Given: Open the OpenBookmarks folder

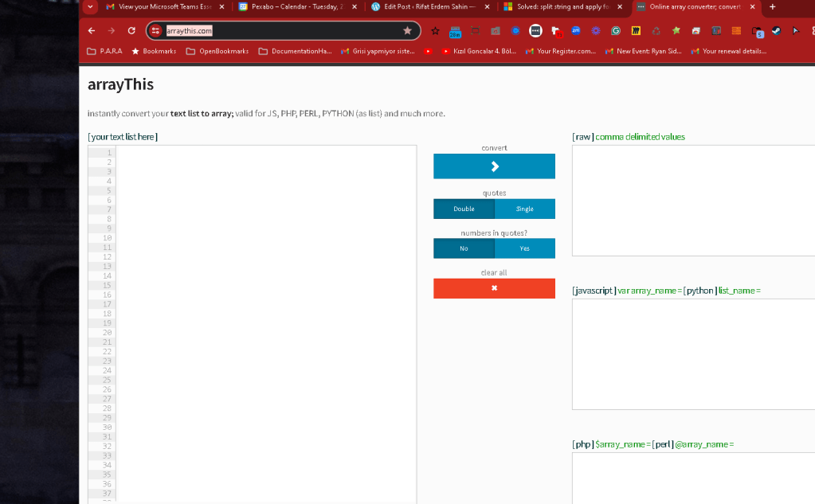Looking at the screenshot, I should pyautogui.click(x=217, y=51).
